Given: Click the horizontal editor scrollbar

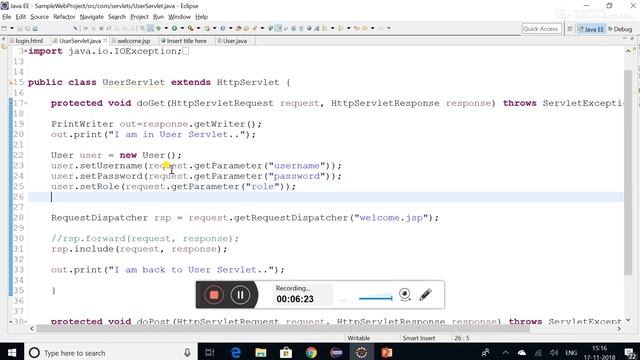Looking at the screenshot, I should [x=282, y=328].
